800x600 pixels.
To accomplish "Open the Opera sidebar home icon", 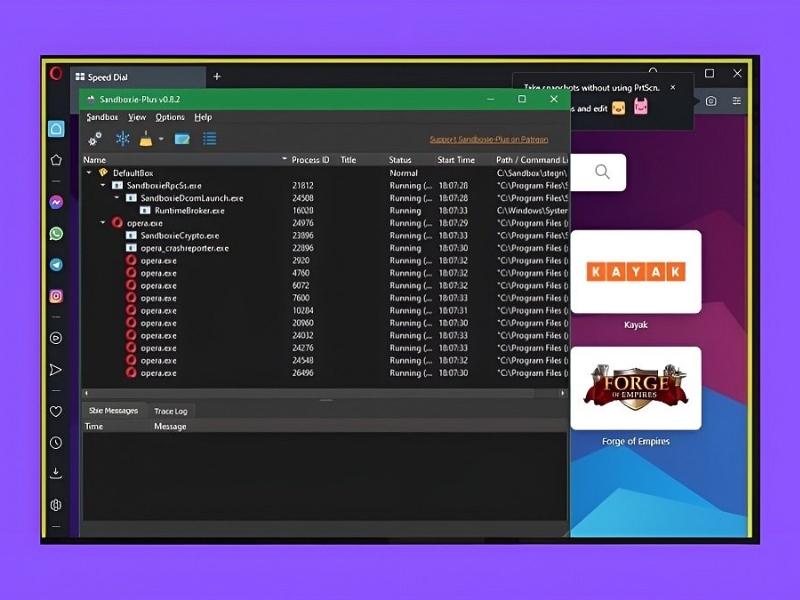I will pos(56,129).
